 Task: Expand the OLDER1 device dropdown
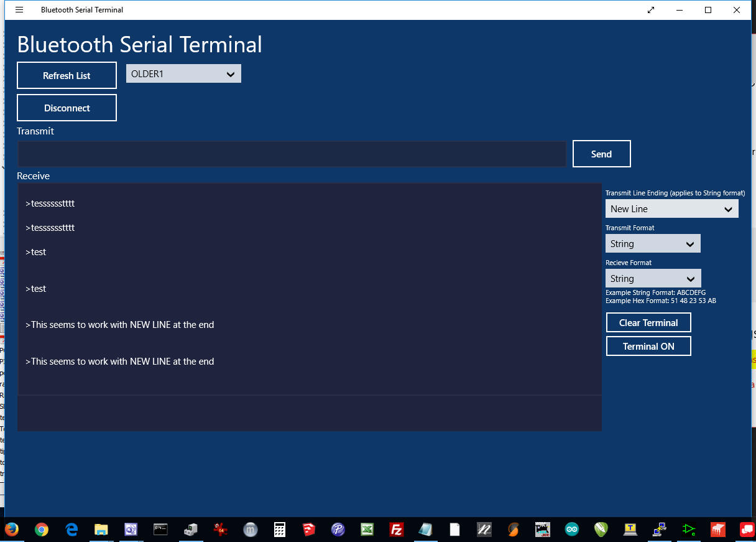[183, 74]
